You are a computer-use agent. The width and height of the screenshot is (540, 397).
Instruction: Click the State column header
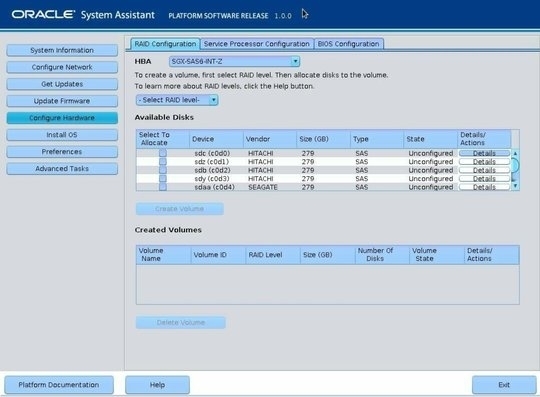[430, 139]
